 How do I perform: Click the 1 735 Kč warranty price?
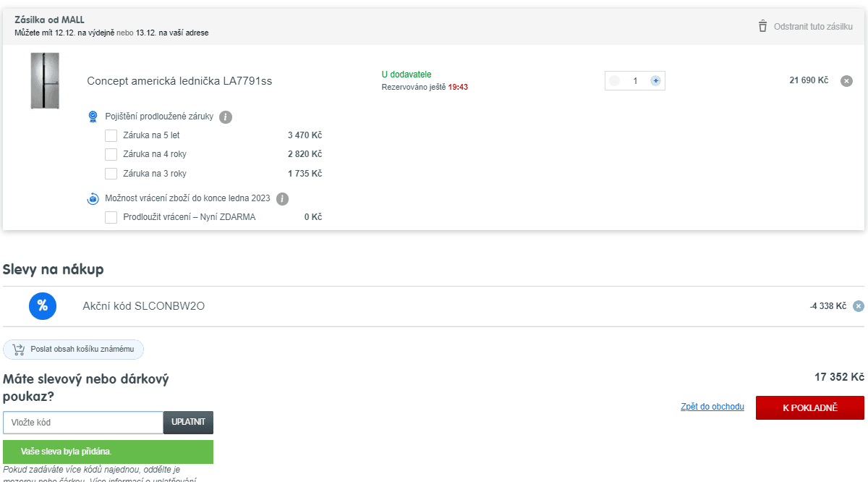pos(305,174)
